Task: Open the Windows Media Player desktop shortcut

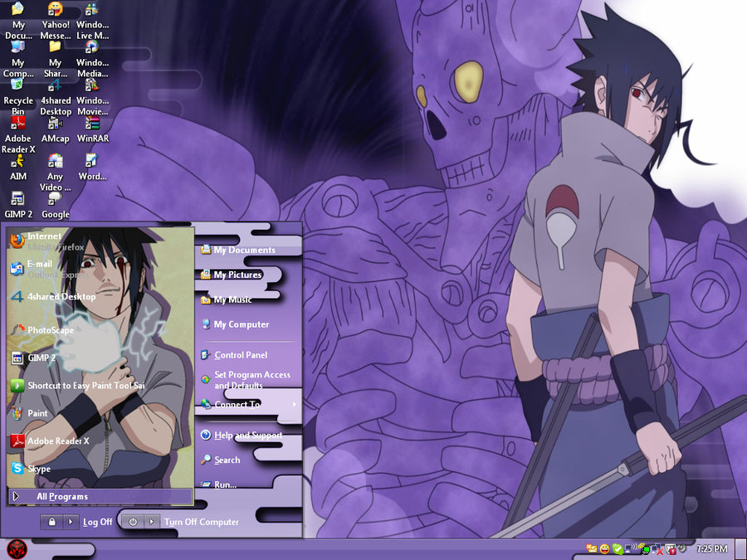Action: coord(92,59)
